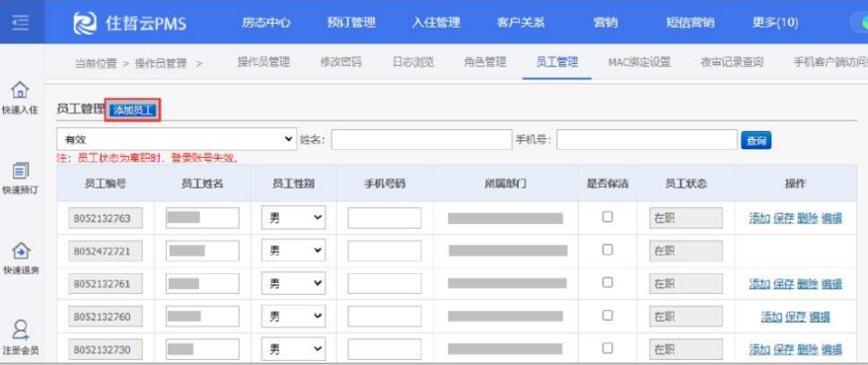Image resolution: width=868 pixels, height=365 pixels.
Task: Click 删除 link for employee 8052132763
Action: 807,218
